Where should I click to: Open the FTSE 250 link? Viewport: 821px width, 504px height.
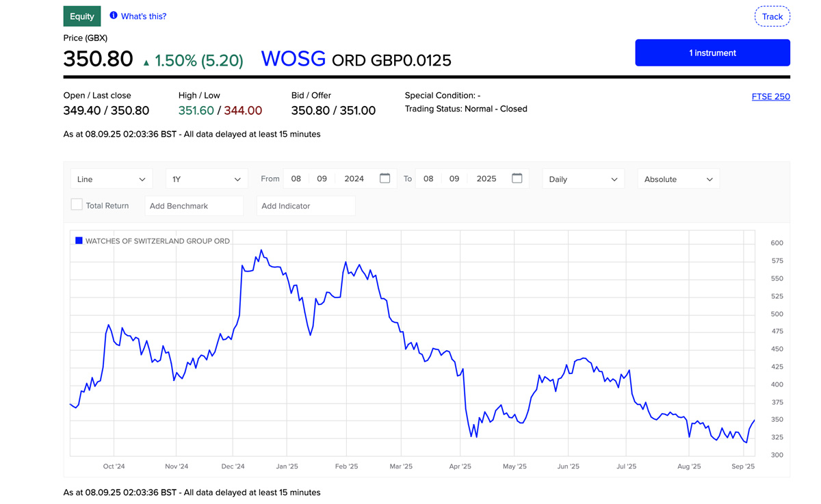770,96
